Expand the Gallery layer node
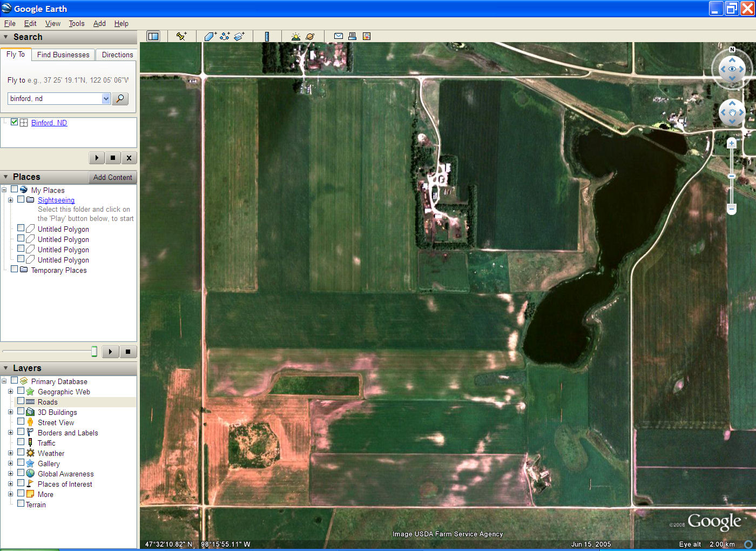Image resolution: width=756 pixels, height=551 pixels. 10,463
